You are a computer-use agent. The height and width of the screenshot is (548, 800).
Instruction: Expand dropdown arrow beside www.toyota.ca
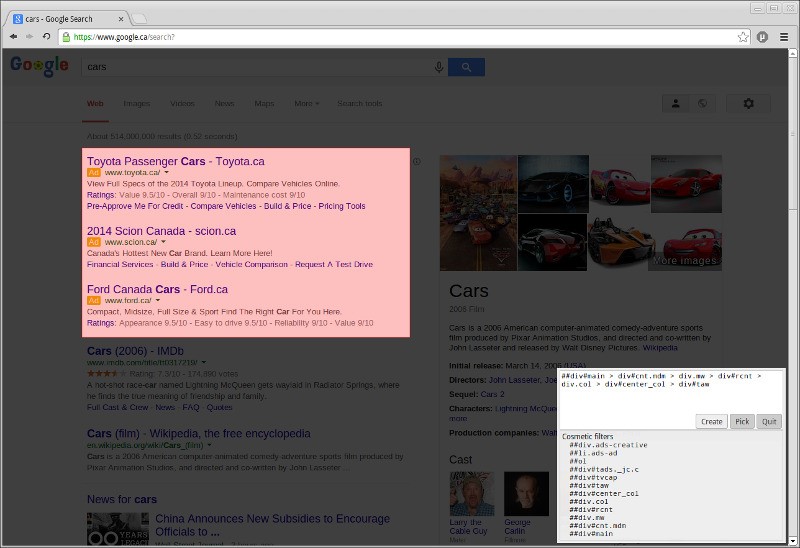tap(167, 173)
